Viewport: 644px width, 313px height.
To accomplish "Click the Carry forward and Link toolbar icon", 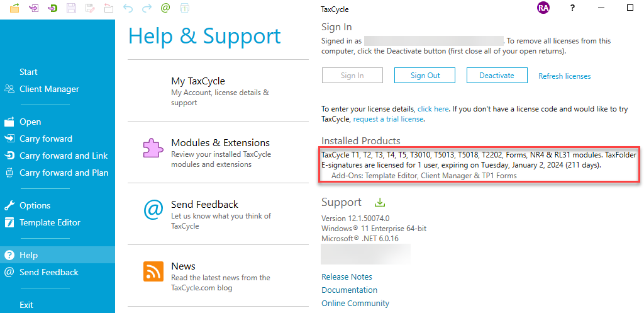I will click(x=53, y=8).
